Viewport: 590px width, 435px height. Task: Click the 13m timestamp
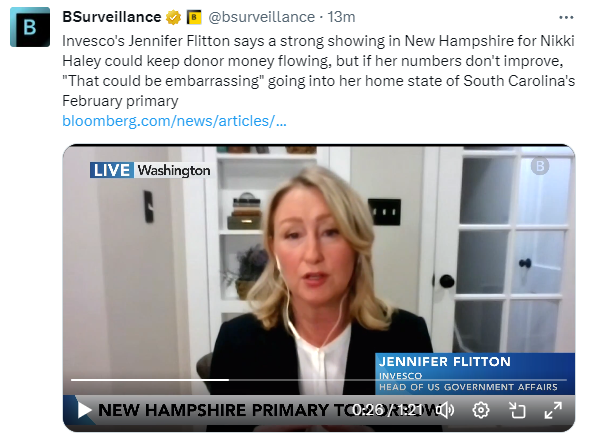click(341, 17)
